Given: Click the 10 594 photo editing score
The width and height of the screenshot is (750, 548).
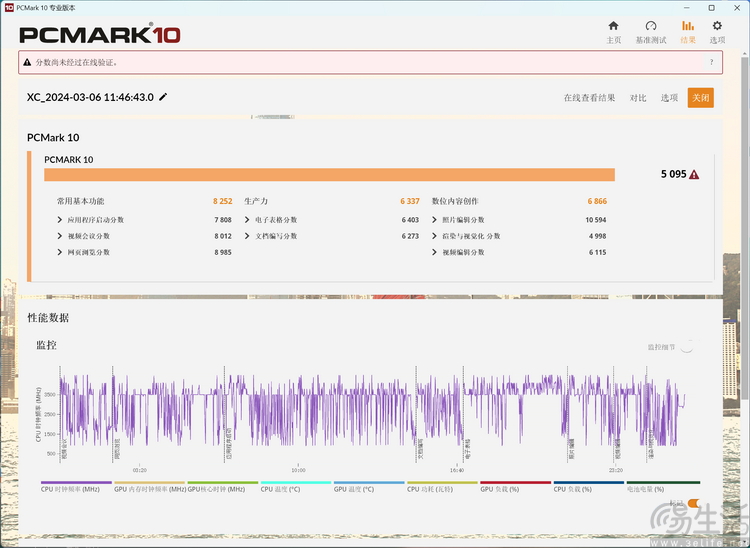Looking at the screenshot, I should (596, 220).
